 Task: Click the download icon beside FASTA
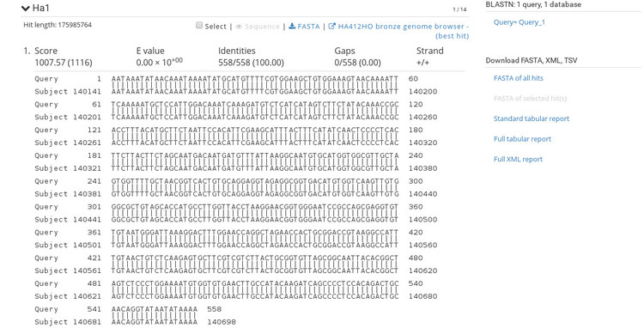coord(292,26)
